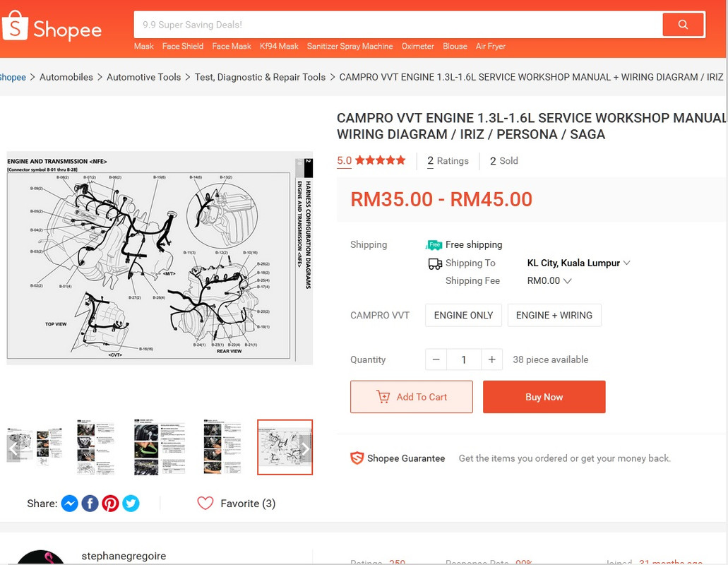Open the Blouse suggested search
This screenshot has height=565, width=728.
(455, 47)
